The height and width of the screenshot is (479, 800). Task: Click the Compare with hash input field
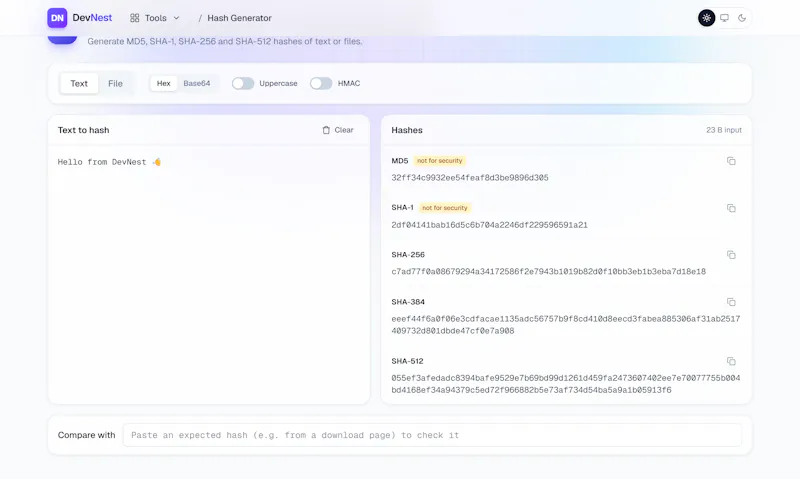pos(432,436)
